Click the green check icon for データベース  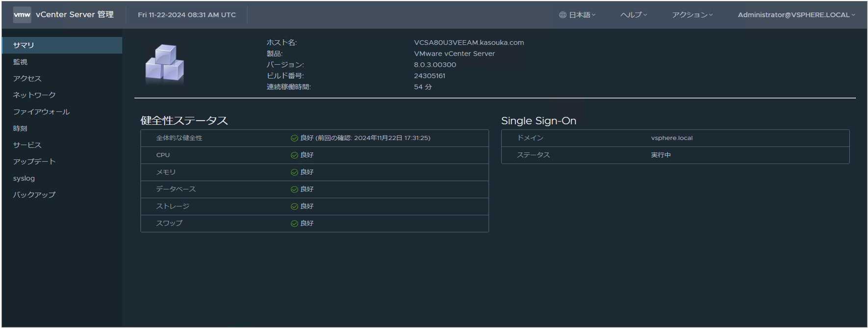[294, 189]
